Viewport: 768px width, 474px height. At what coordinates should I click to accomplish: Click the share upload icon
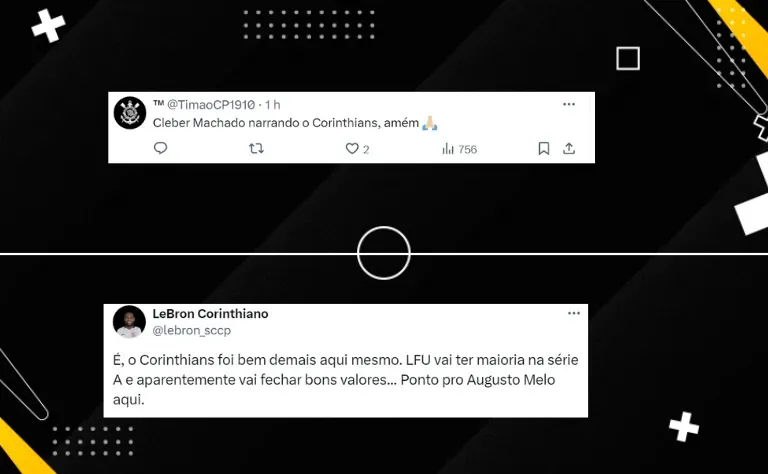tap(569, 148)
